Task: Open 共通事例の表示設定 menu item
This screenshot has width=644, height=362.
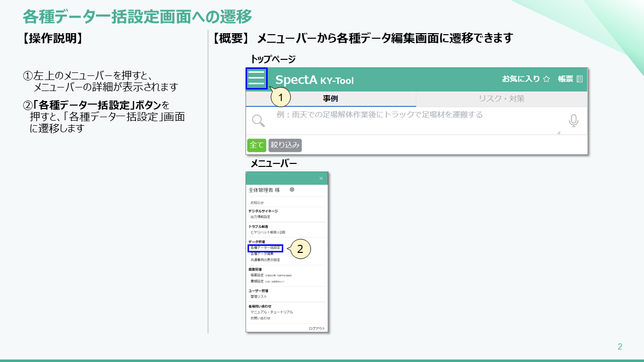Action: tap(265, 260)
